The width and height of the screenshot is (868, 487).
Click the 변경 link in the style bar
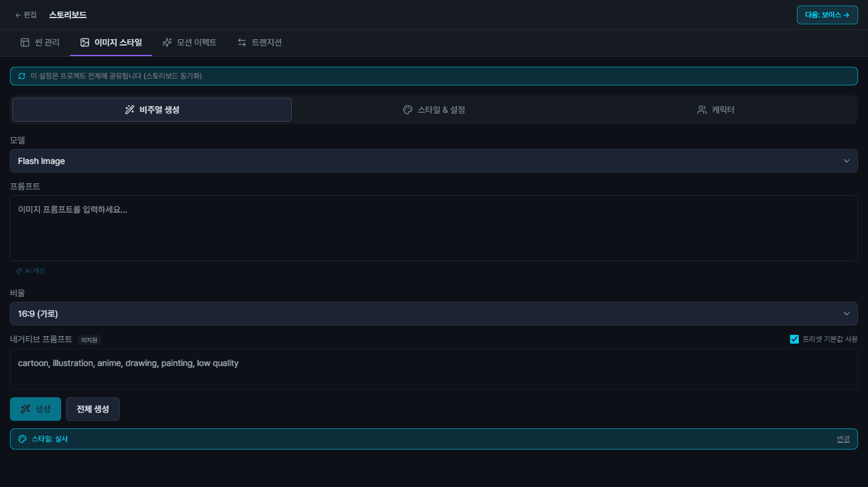(x=843, y=439)
